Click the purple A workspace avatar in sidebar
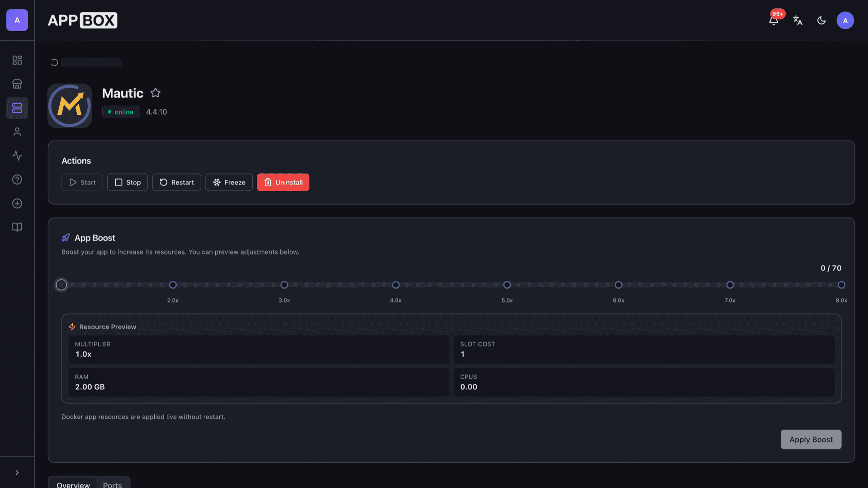The width and height of the screenshot is (868, 488). click(17, 20)
